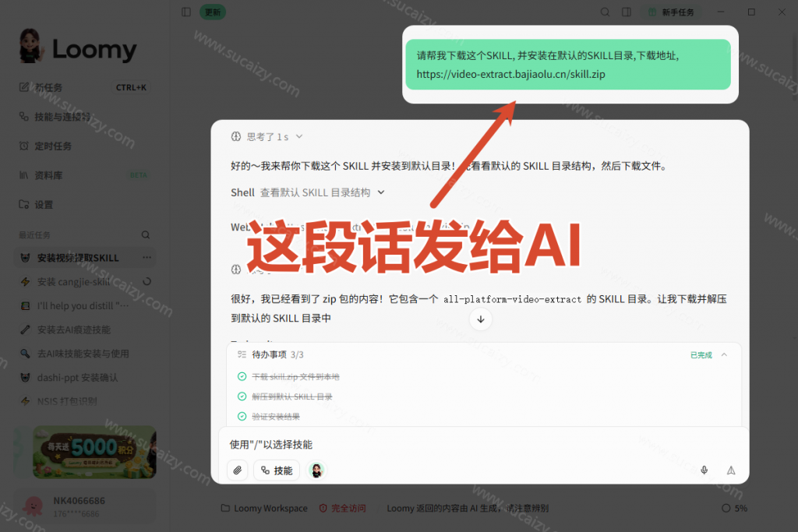Collapse the 待办事项 todo panel chevron
This screenshot has height=532, width=798.
coord(724,354)
